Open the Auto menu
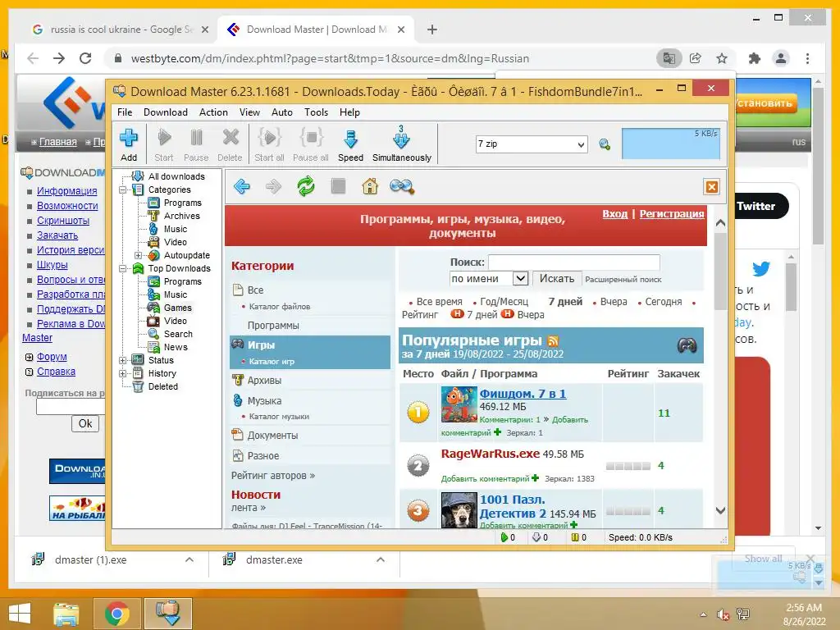The height and width of the screenshot is (630, 840). [282, 112]
